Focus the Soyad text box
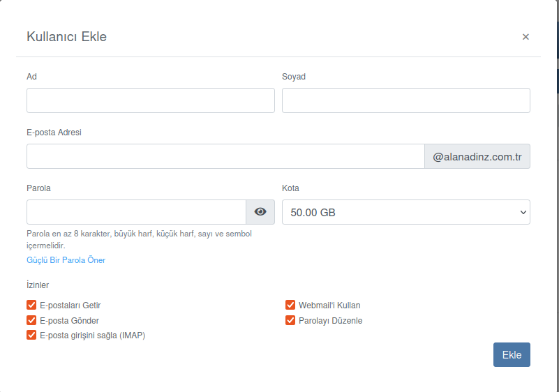Viewport: 559px width, 392px height. pos(405,100)
